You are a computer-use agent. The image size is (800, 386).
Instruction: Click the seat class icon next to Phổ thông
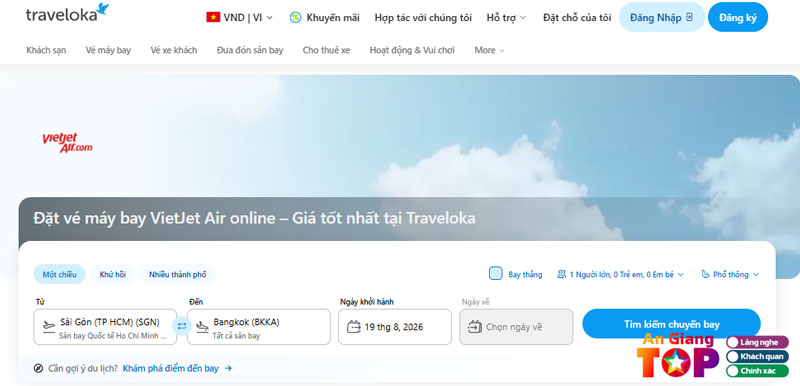(705, 274)
